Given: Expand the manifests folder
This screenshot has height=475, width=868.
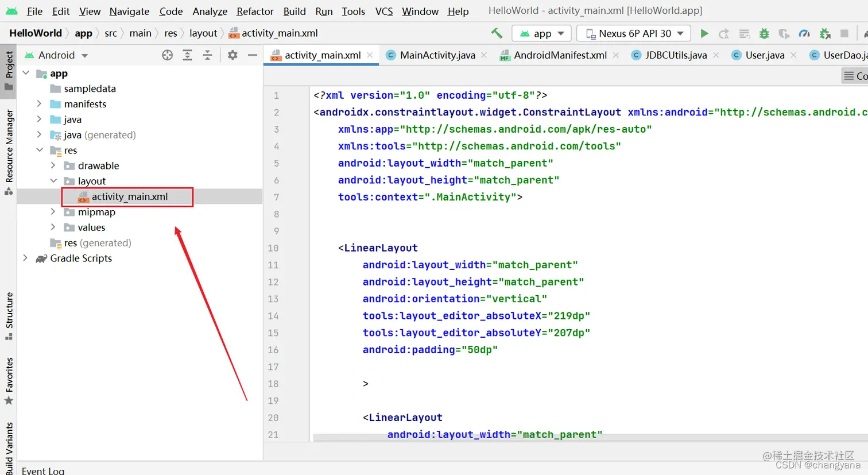Looking at the screenshot, I should (39, 104).
